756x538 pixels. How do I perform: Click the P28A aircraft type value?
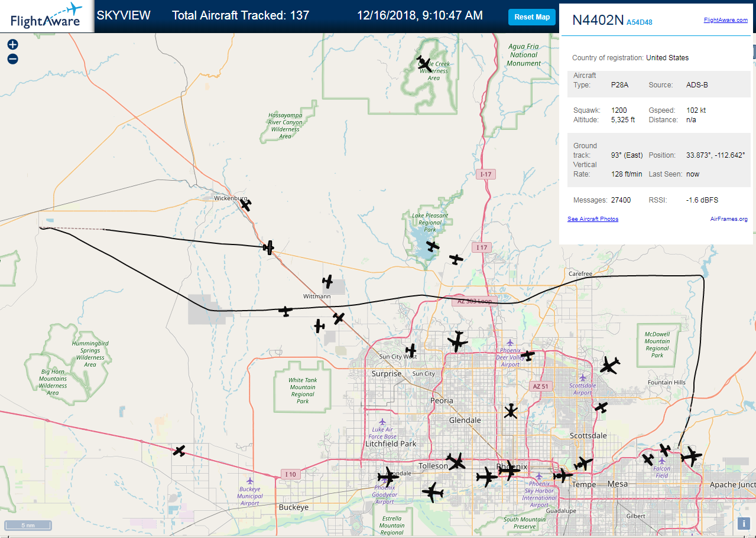[x=619, y=85]
